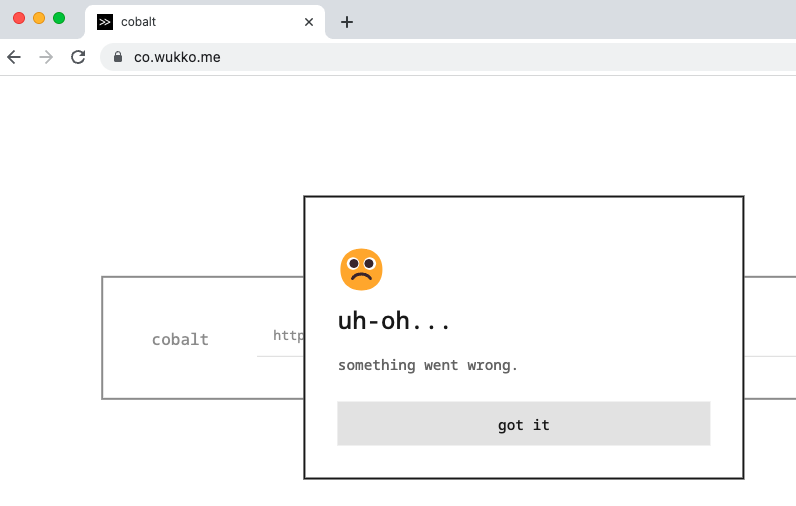796x506 pixels.
Task: Focus the address bar showing co.wukko.me
Action: (x=447, y=57)
